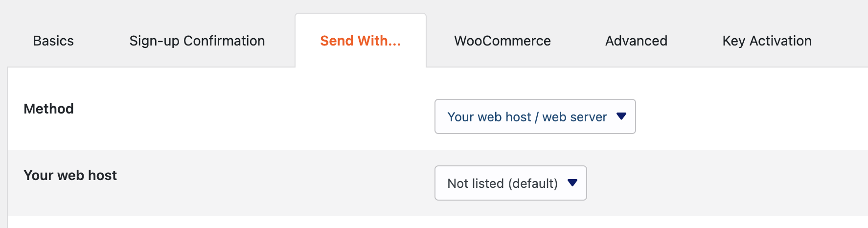Screen dimensions: 868x228
Task: Click gray row right of web host dropdown
Action: click(x=724, y=183)
